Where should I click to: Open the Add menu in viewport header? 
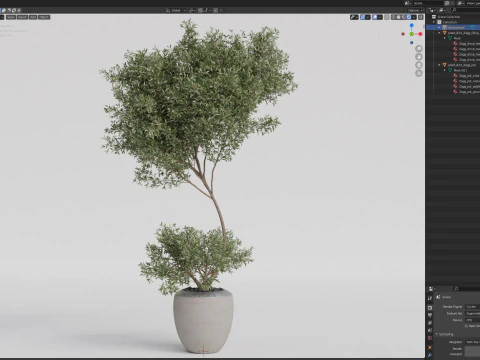click(33, 17)
